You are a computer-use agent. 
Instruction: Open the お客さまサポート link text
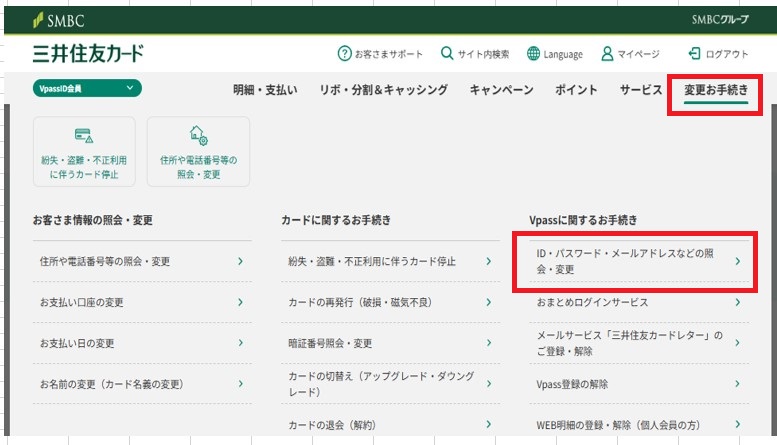(x=388, y=54)
